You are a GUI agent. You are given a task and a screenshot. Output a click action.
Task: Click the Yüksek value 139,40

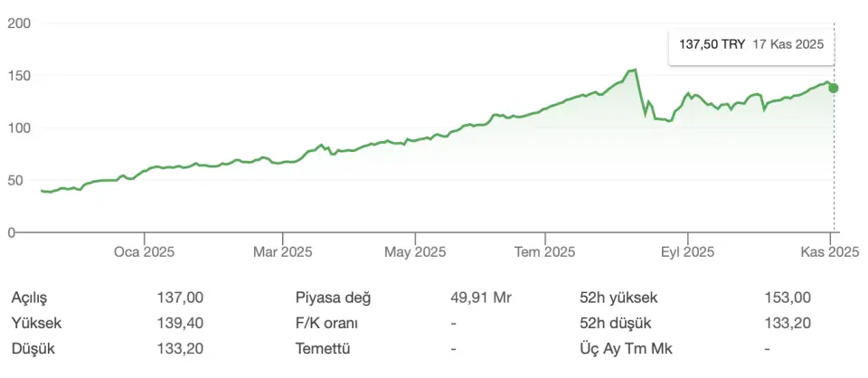click(x=180, y=323)
